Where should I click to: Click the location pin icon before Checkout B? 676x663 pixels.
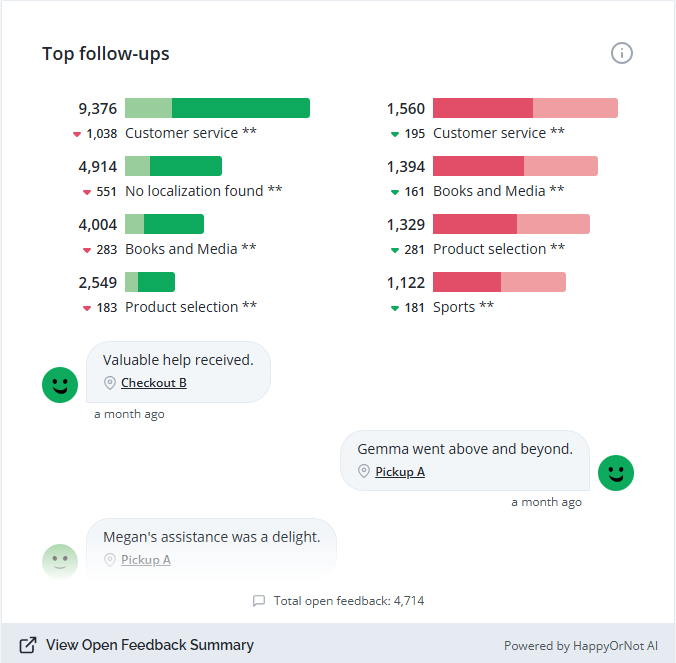pyautogui.click(x=110, y=383)
